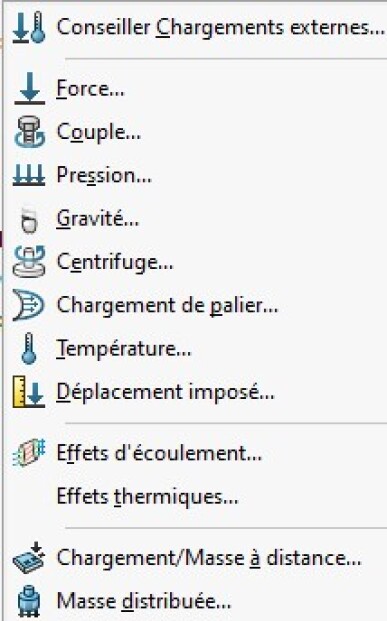
Task: Select the Déplacement imposé ruler icon
Action: point(29,392)
